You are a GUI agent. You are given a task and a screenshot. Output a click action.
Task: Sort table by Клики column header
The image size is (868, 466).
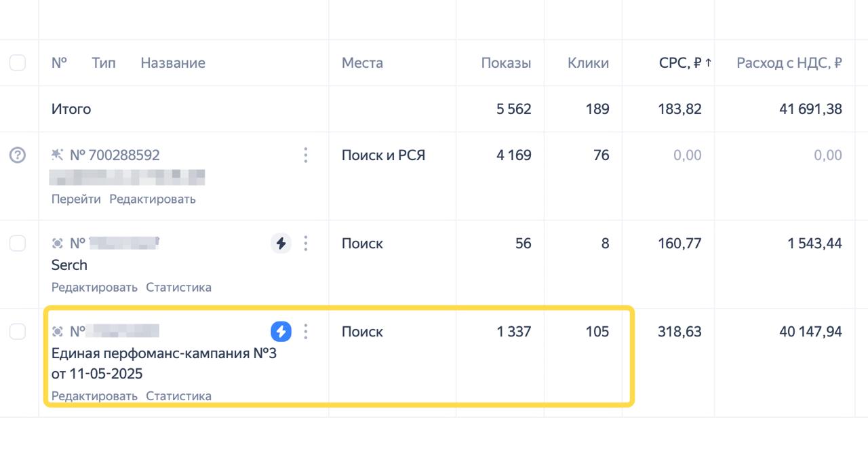(588, 63)
